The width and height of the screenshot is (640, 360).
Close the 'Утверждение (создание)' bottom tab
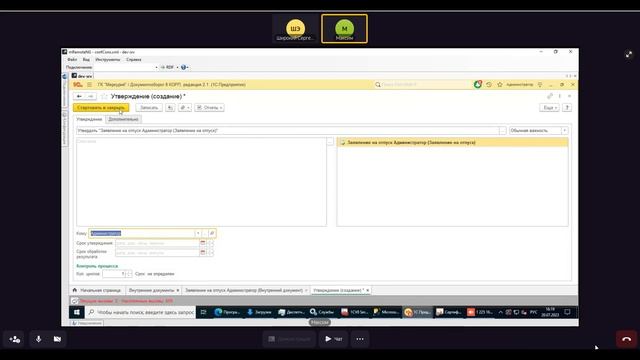click(x=367, y=290)
